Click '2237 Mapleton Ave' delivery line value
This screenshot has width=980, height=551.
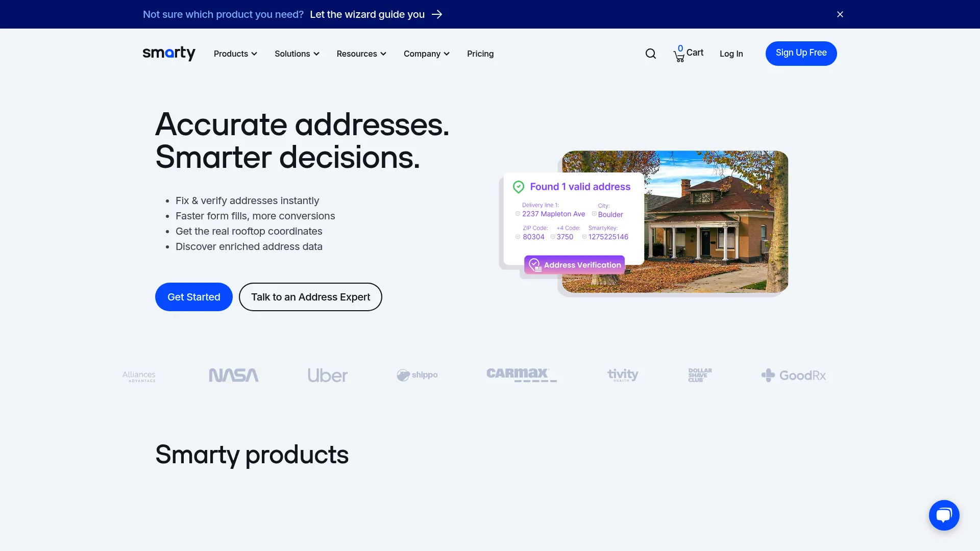click(x=553, y=214)
